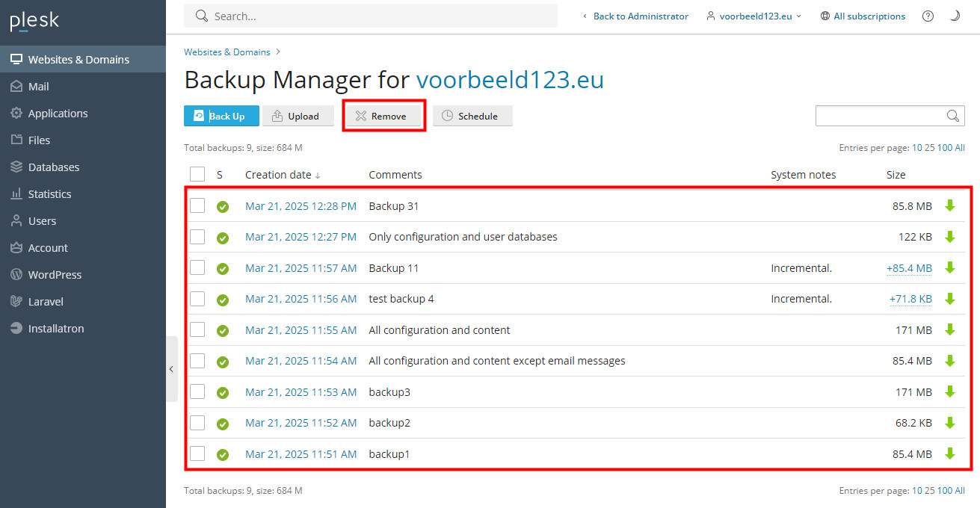Image resolution: width=980 pixels, height=508 pixels.
Task: Tick the checkbox for Backup 31
Action: click(197, 205)
